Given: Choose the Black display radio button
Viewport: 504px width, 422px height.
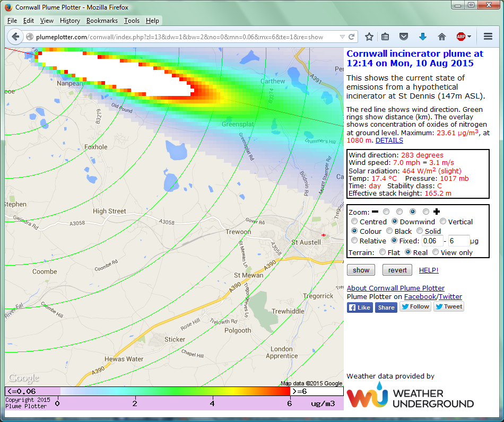Looking at the screenshot, I should (389, 231).
